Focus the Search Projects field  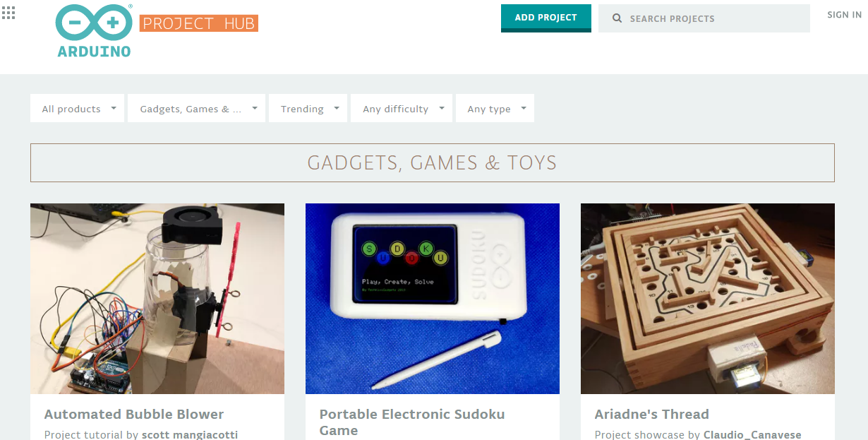coord(704,18)
